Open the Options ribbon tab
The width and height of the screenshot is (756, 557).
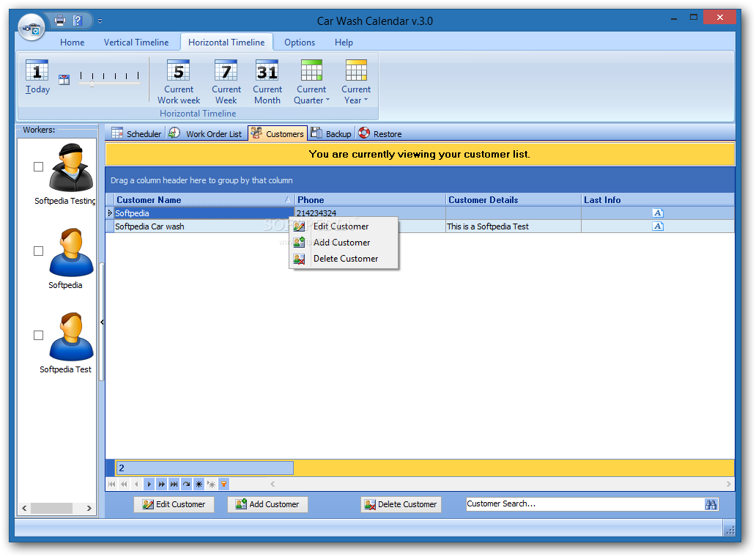pos(300,43)
